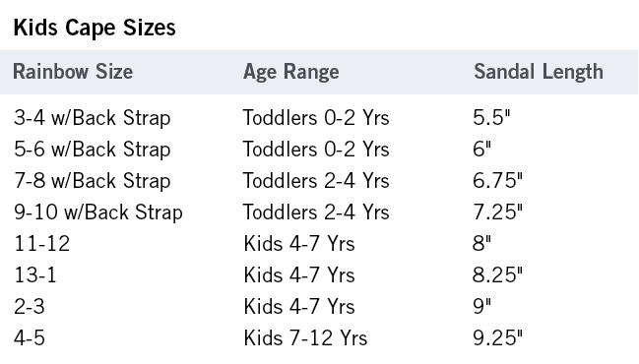Select the Sandal Length column header
Image resolution: width=639 pixels, height=364 pixels.
tap(539, 72)
